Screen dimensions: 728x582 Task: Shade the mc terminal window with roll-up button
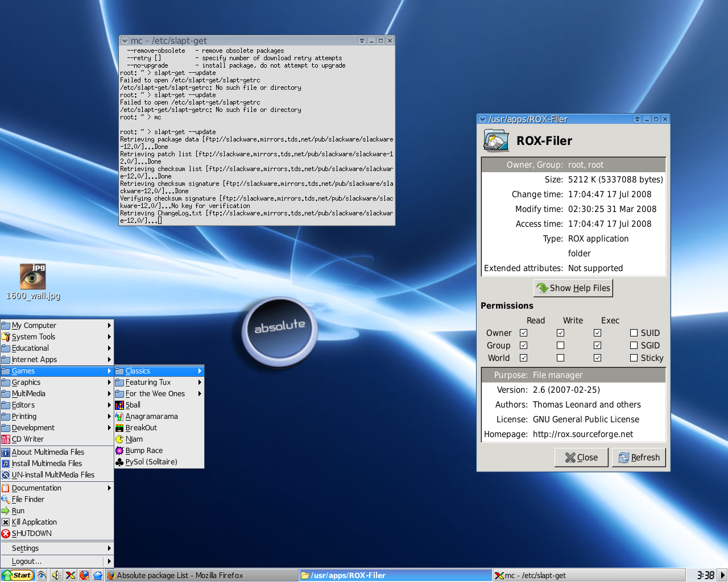click(362, 41)
